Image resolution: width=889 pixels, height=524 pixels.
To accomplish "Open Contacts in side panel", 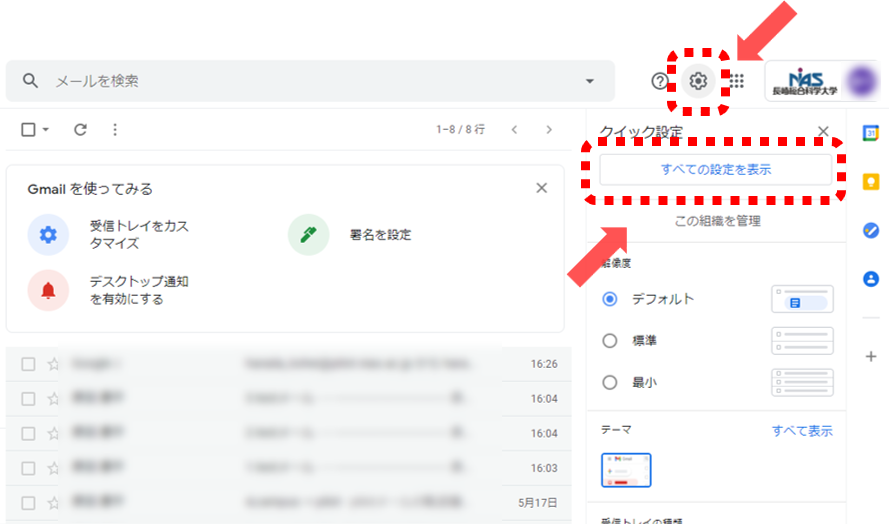I will click(871, 279).
